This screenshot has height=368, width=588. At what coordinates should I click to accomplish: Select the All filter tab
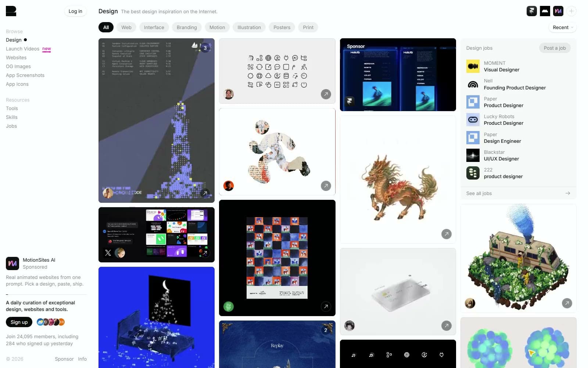point(106,27)
